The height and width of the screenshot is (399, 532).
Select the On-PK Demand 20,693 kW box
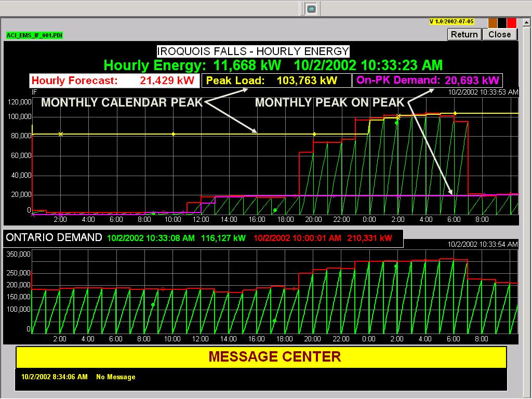428,81
